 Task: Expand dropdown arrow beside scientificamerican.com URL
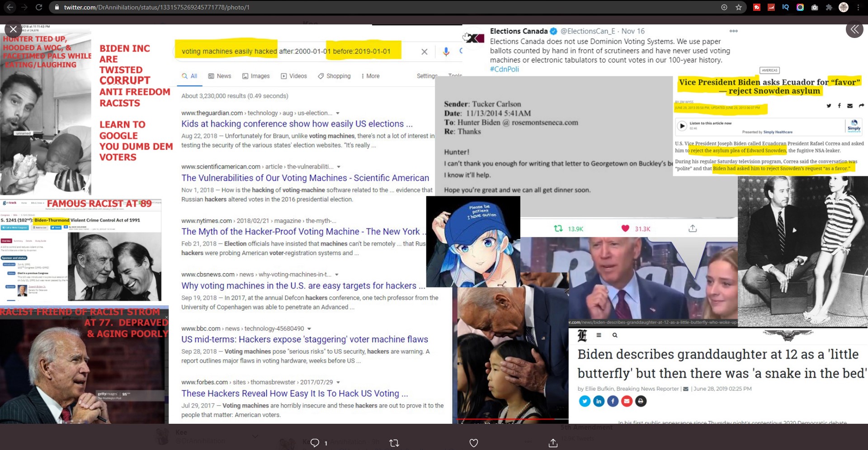(x=339, y=167)
